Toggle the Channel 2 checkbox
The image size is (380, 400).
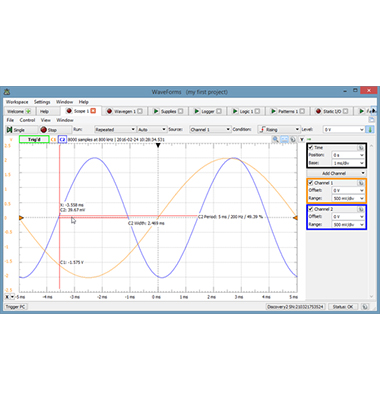(x=311, y=209)
